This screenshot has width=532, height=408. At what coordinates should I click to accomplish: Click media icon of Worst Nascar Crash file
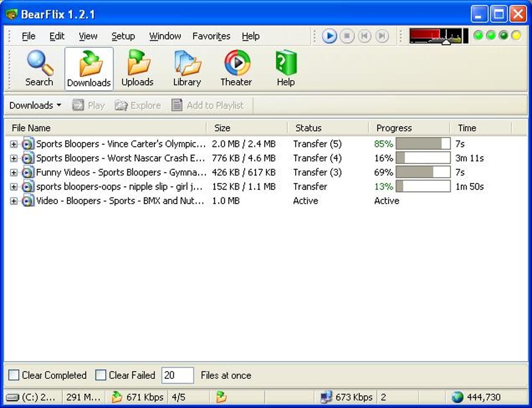tap(28, 158)
